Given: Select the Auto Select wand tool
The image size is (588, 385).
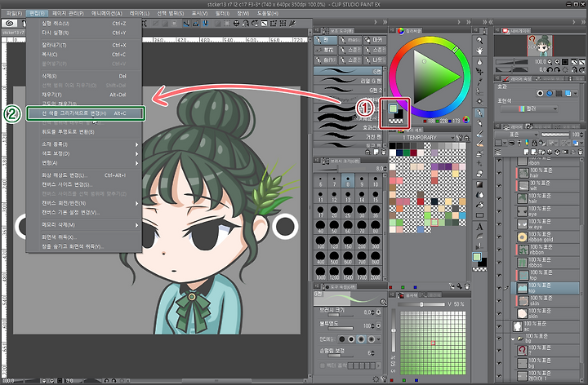Looking at the screenshot, I should [479, 101].
